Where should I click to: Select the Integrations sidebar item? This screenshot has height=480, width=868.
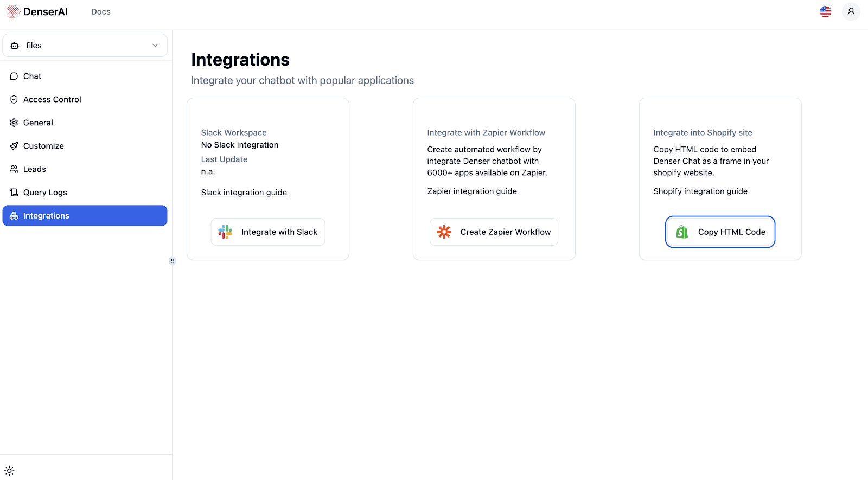[x=85, y=216]
